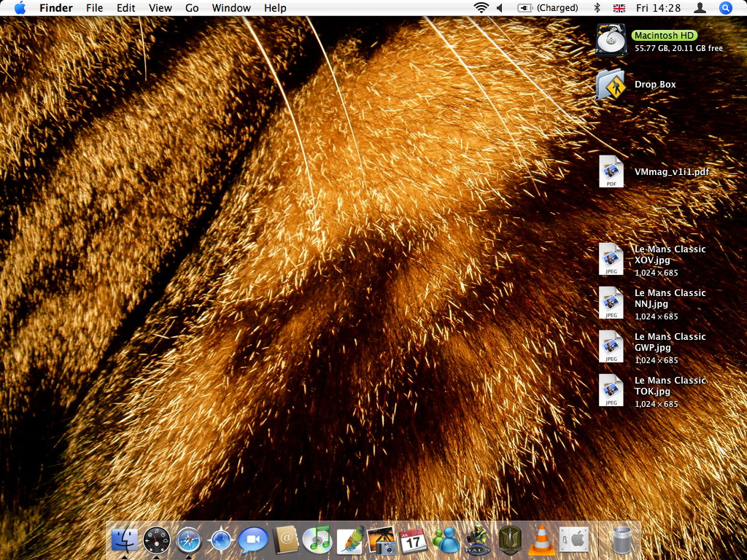The width and height of the screenshot is (747, 560).
Task: Open the AirPort Wi-Fi status menu
Action: point(481,8)
